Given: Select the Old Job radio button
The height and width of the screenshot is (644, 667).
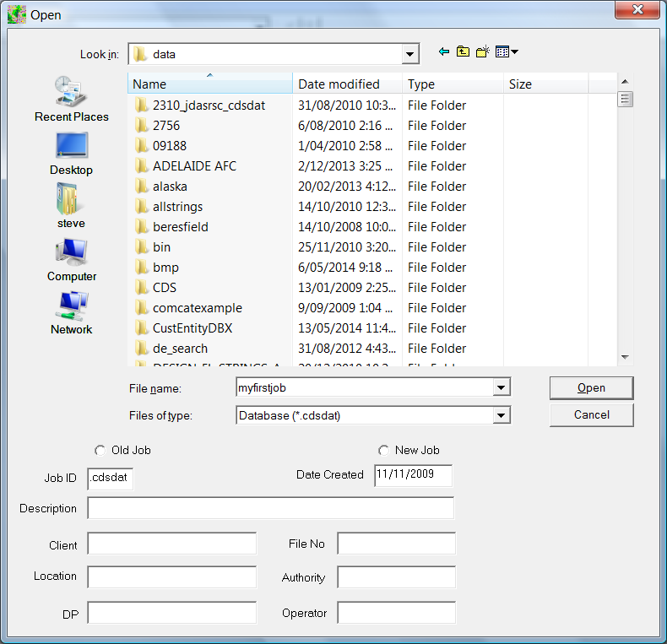Looking at the screenshot, I should (100, 451).
